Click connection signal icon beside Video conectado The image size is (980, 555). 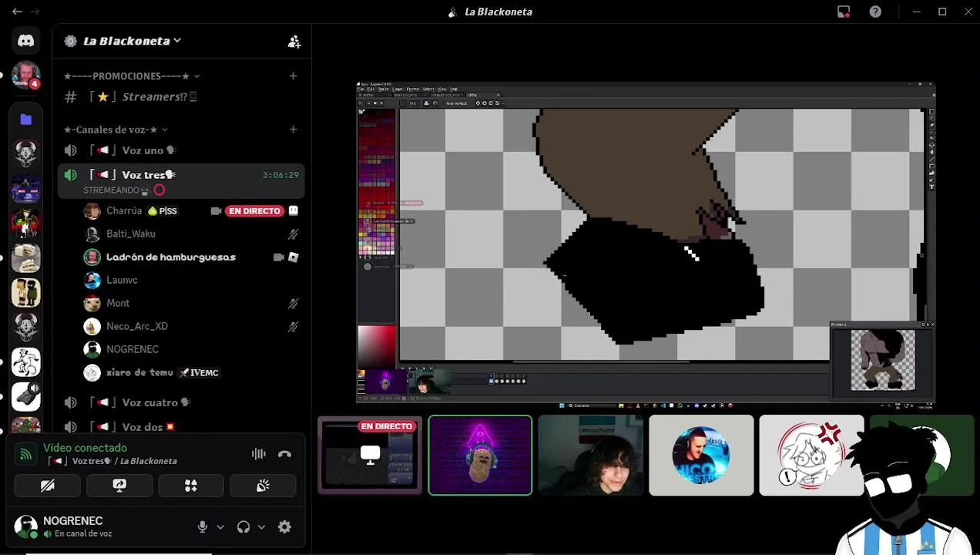click(25, 454)
